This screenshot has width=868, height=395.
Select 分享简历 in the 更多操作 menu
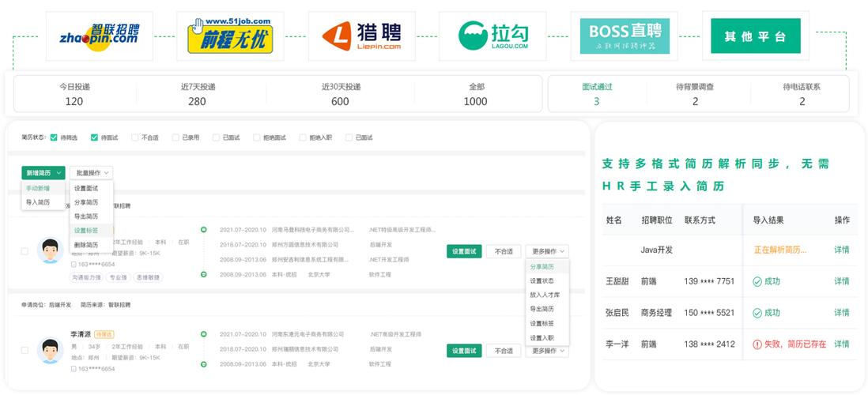pos(547,267)
